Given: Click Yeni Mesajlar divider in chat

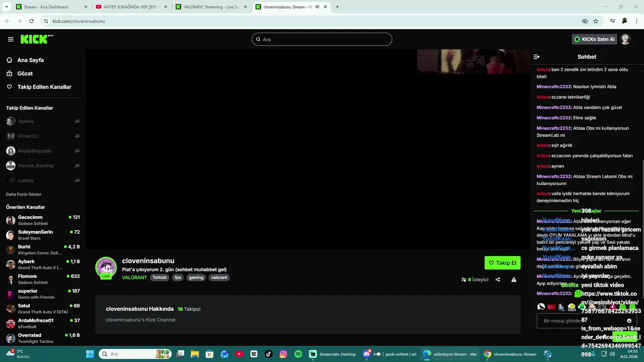Looking at the screenshot, I should [x=586, y=211].
